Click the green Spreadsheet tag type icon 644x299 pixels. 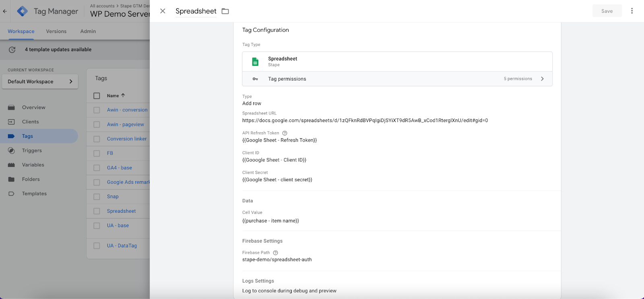pyautogui.click(x=255, y=62)
